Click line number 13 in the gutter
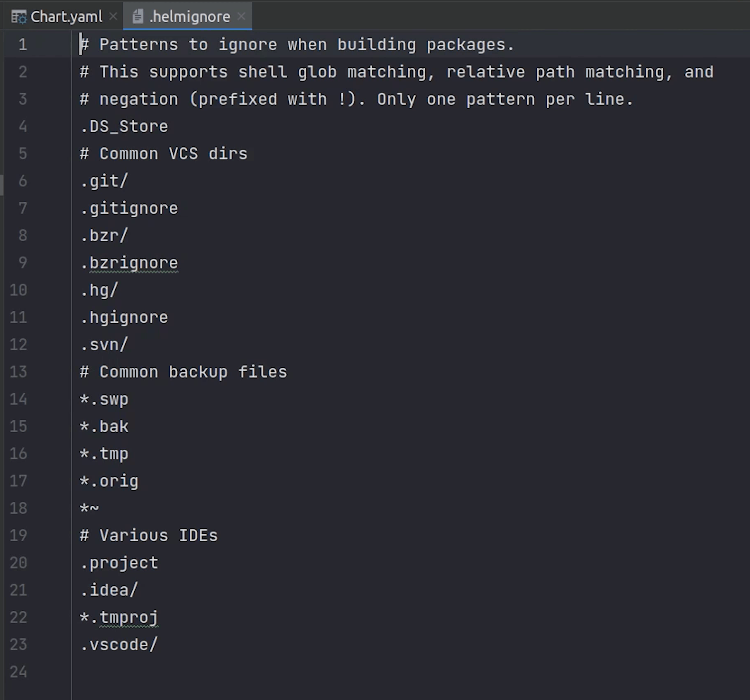The height and width of the screenshot is (700, 750). click(x=19, y=372)
